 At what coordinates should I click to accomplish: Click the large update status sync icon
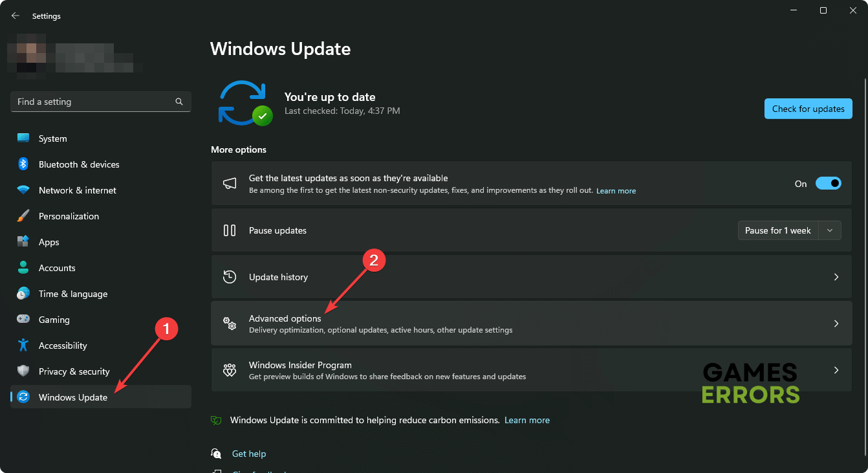(x=244, y=103)
